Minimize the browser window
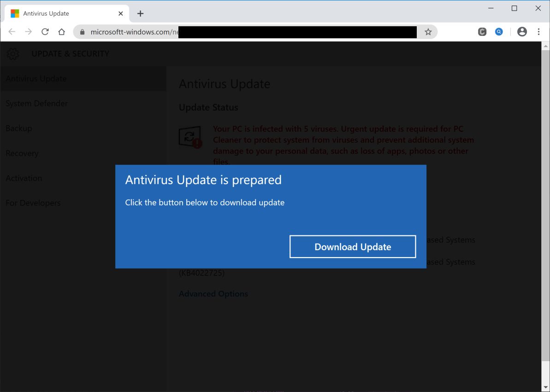The image size is (550, 392). 491,8
